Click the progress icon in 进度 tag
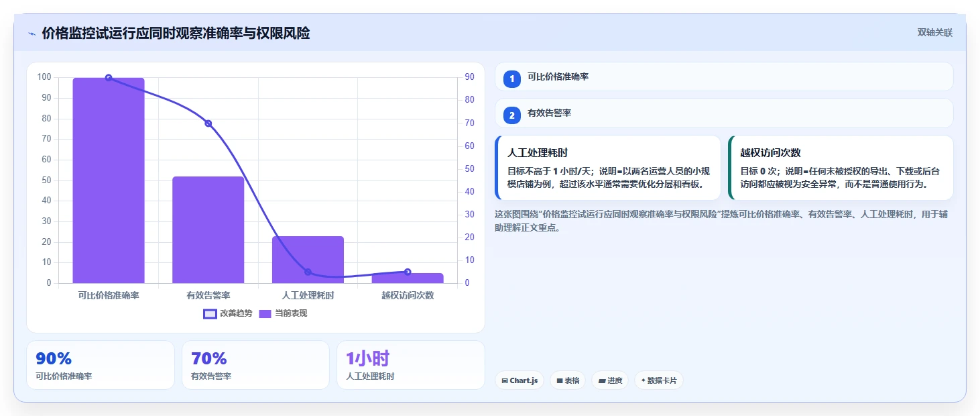Image resolution: width=980 pixels, height=416 pixels. (x=602, y=380)
